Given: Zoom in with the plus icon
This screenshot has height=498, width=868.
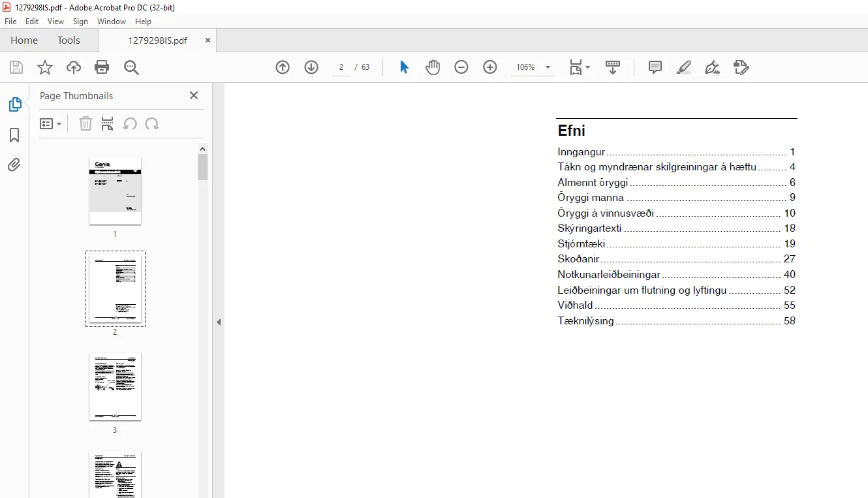Looking at the screenshot, I should pos(490,67).
